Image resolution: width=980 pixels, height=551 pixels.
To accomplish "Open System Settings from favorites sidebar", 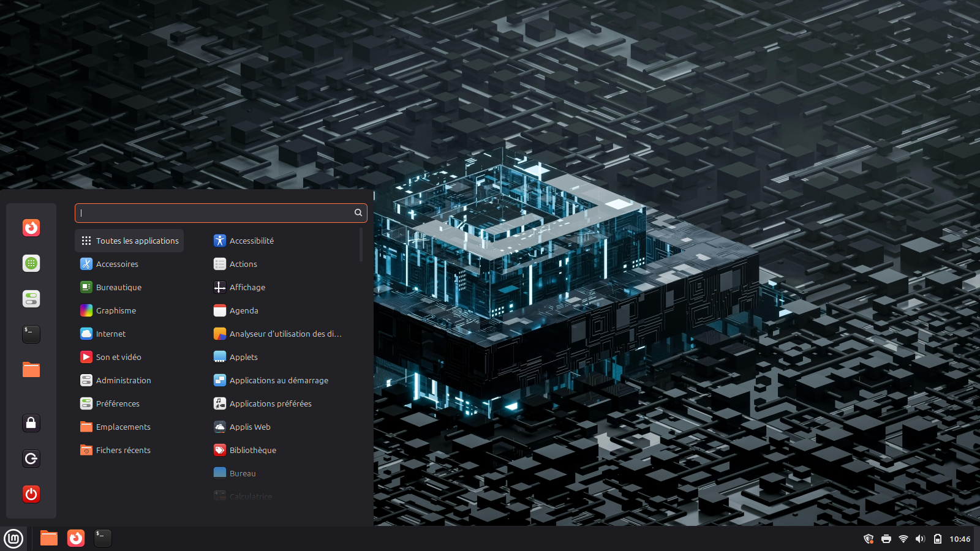I will pyautogui.click(x=31, y=299).
